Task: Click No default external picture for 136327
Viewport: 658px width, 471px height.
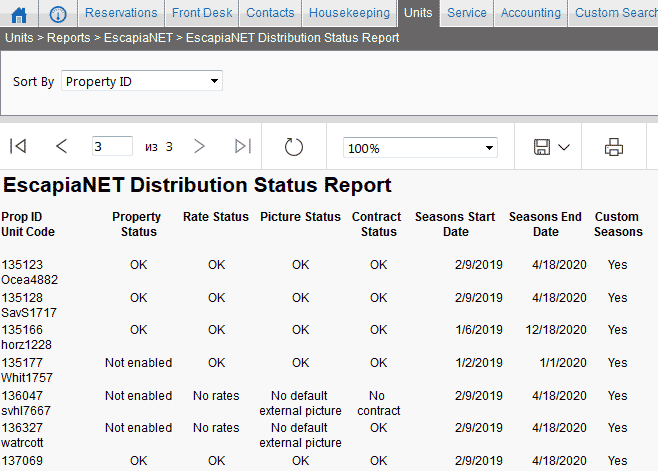Action: (x=300, y=435)
